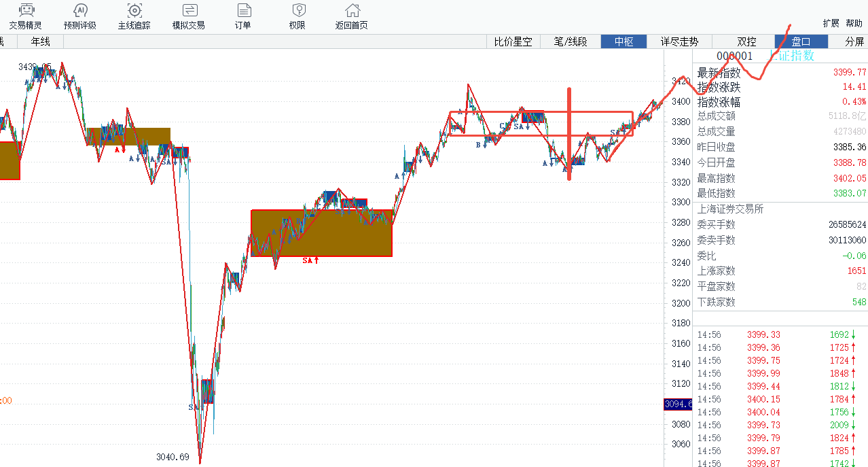
Task: Open the 交易精灵 robot icon
Action: (26, 10)
